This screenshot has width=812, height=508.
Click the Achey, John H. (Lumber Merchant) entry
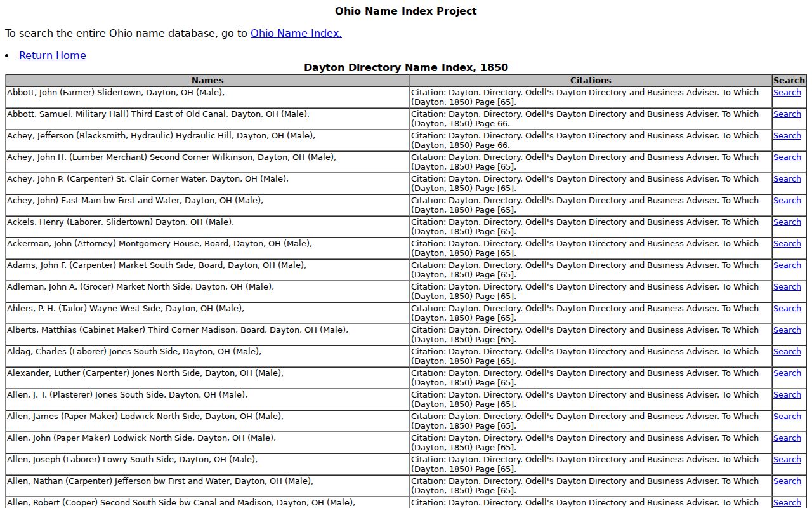coord(207,162)
